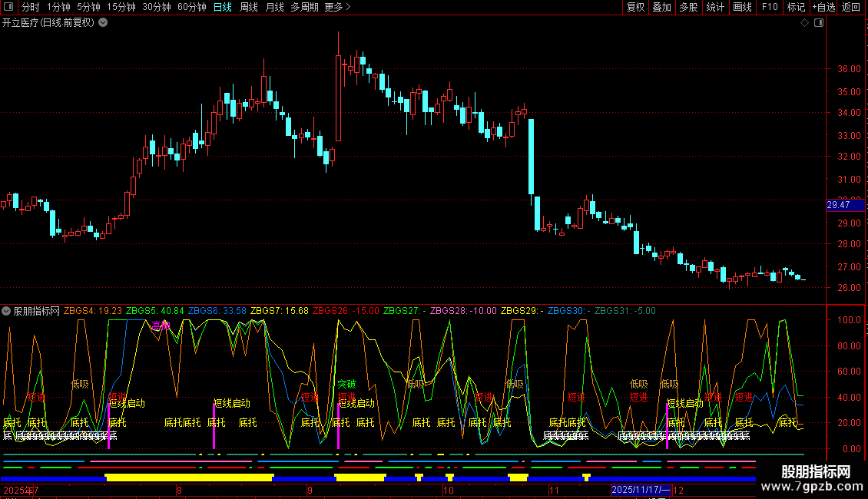Click the ZBGS31: -5.00 indicator value
868x499 pixels.
click(625, 311)
